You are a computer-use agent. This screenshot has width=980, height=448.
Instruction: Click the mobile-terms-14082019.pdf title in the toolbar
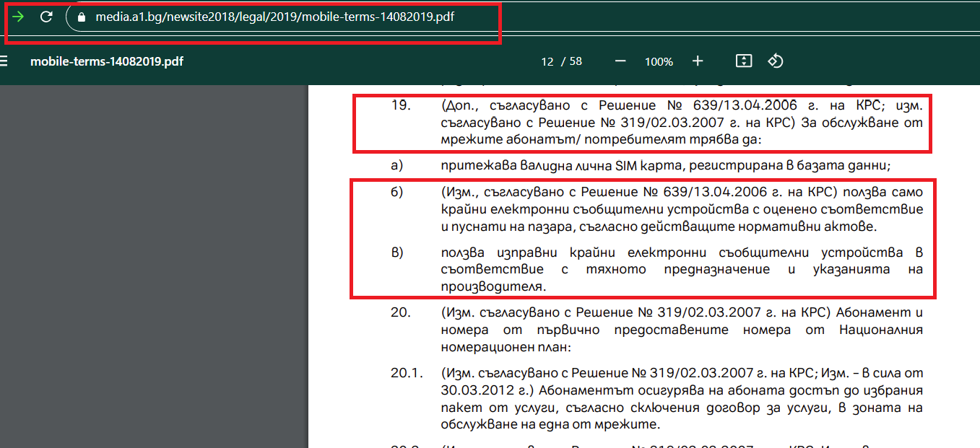pyautogui.click(x=107, y=62)
